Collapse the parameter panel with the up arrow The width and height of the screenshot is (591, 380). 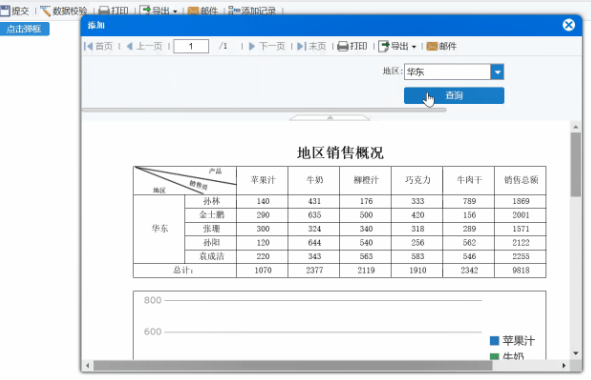tap(330, 118)
